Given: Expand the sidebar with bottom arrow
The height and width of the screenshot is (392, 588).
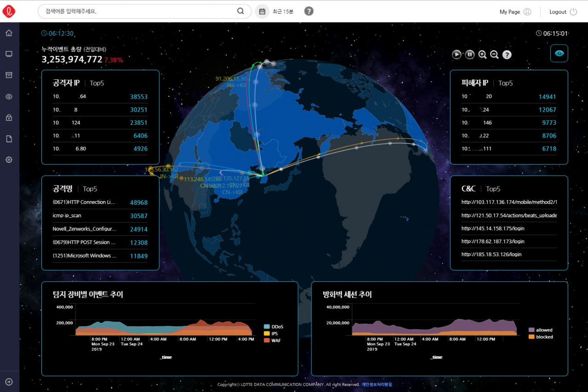Looking at the screenshot, I should (x=9, y=382).
